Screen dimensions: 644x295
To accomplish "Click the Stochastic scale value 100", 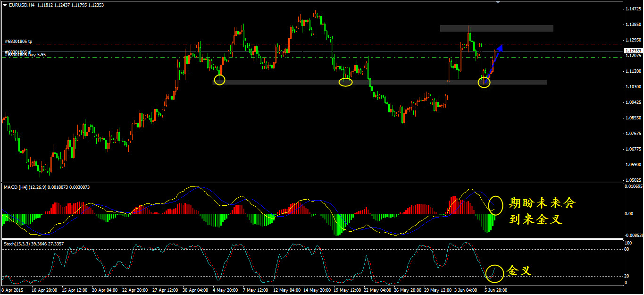I will coord(628,243).
